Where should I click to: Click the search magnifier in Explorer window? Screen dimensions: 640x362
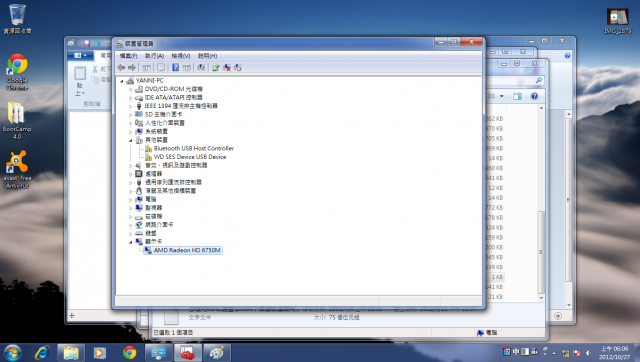(x=539, y=80)
